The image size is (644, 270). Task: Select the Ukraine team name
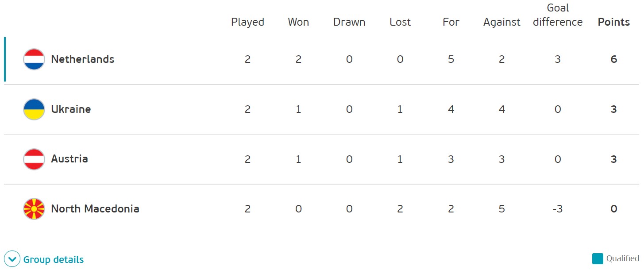click(x=71, y=109)
